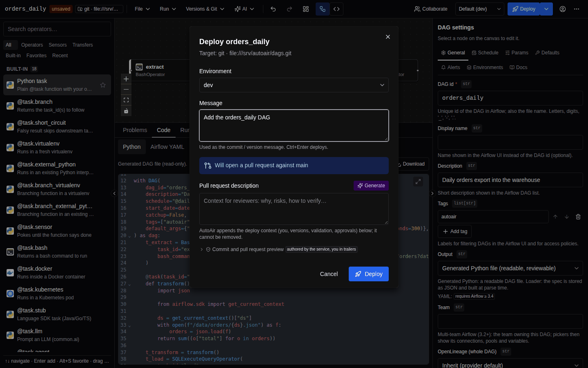588x368 pixels.
Task: Expand the code editor to fullscreen
Action: point(418,182)
